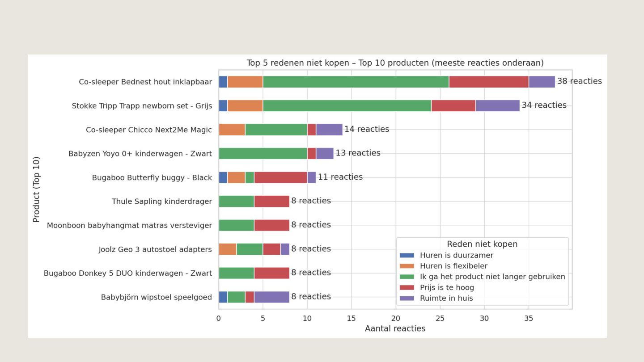Select the label 'Moonboon babyhangmat matras versteviger'
The height and width of the screenshot is (362, 644).
(x=130, y=226)
